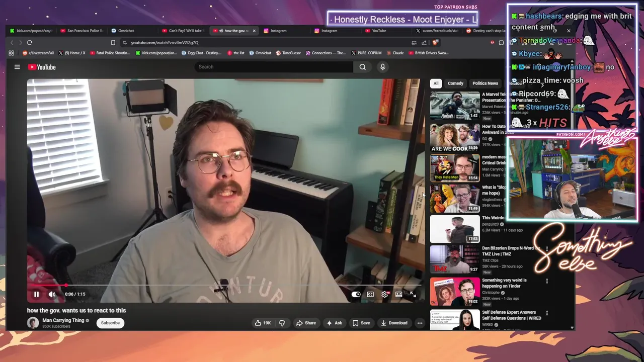The image size is (644, 362).
Task: Close the chat overlay with X
Action: click(x=569, y=31)
